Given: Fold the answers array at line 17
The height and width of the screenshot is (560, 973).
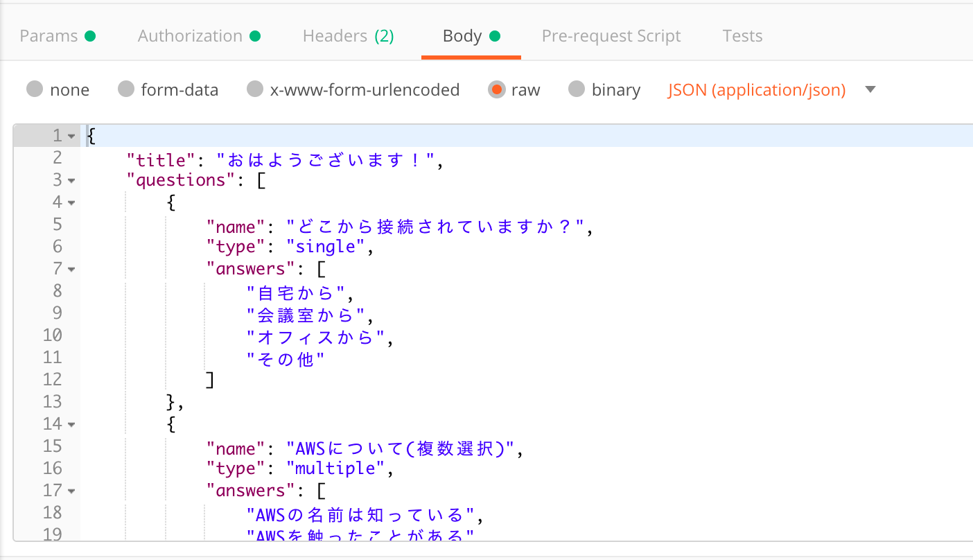Looking at the screenshot, I should tap(71, 491).
